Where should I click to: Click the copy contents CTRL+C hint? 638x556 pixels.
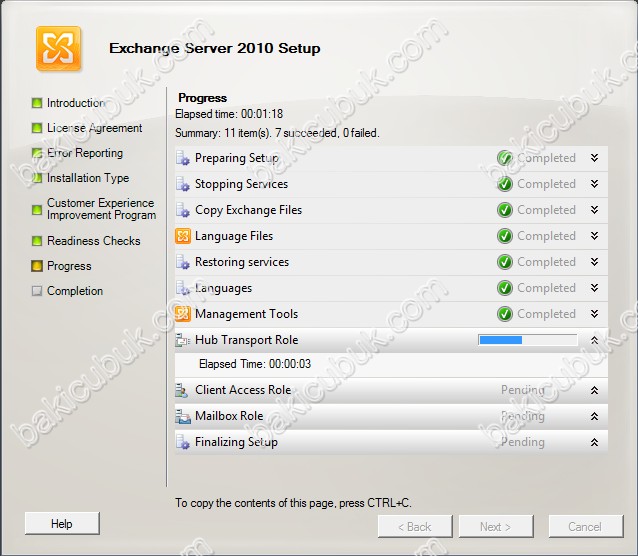click(293, 503)
